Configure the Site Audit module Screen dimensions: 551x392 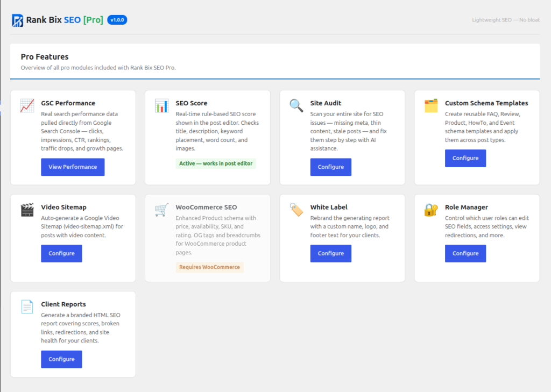331,167
